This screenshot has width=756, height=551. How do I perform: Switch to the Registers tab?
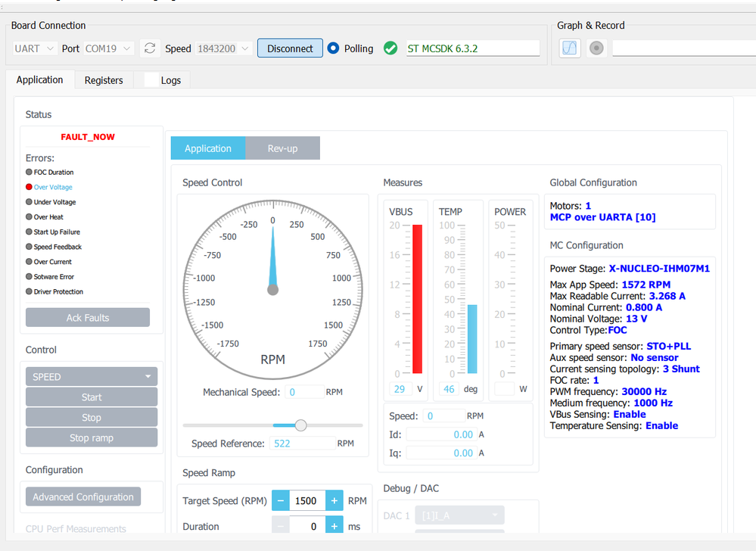pos(104,80)
